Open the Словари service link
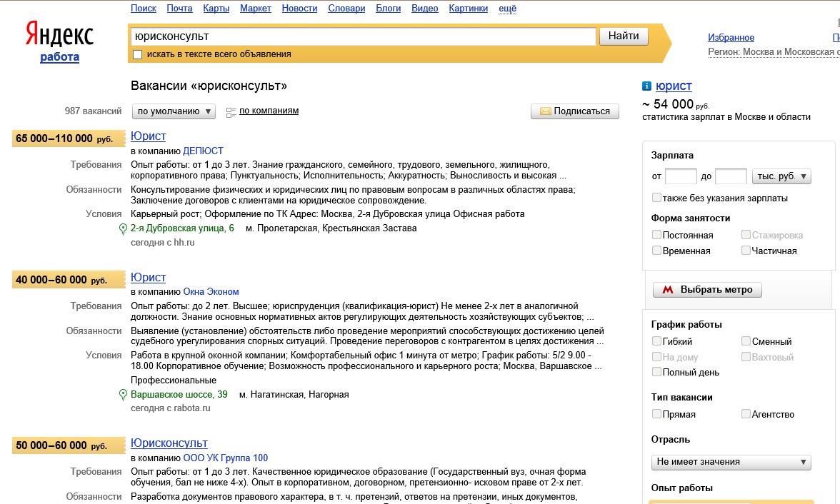 [346, 8]
